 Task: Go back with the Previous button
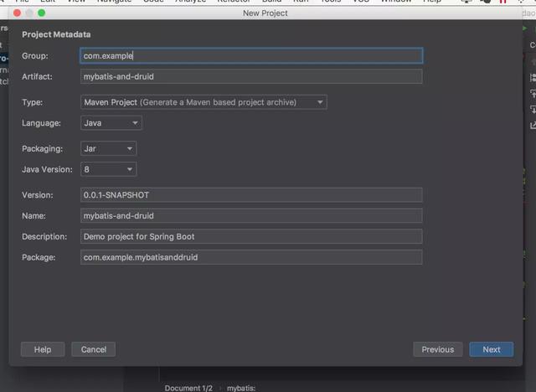click(x=438, y=349)
